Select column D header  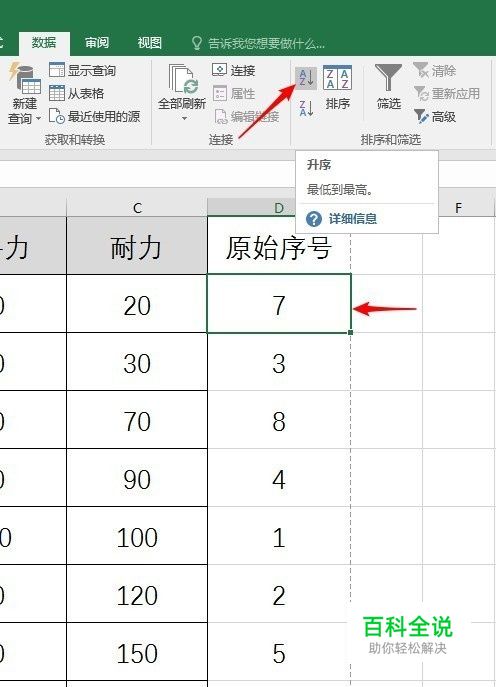click(x=279, y=207)
